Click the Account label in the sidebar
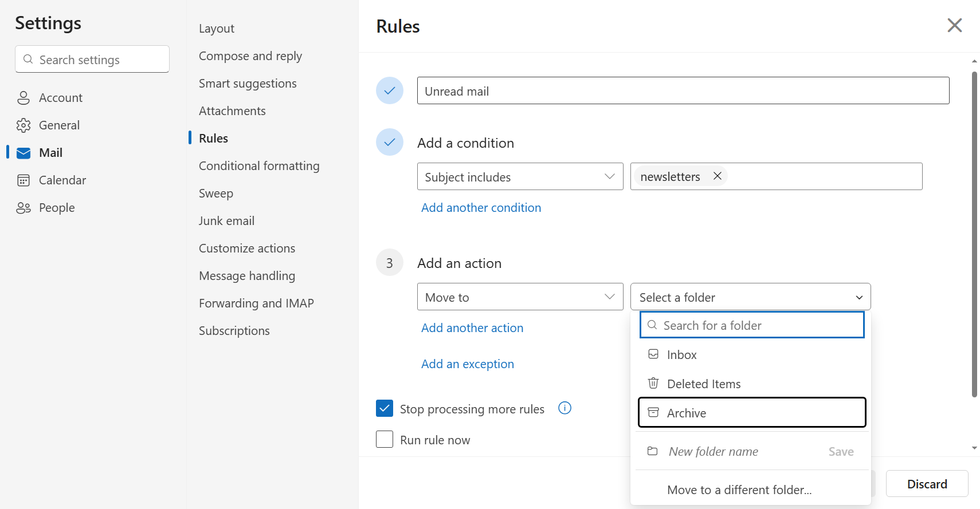980x509 pixels. point(61,98)
